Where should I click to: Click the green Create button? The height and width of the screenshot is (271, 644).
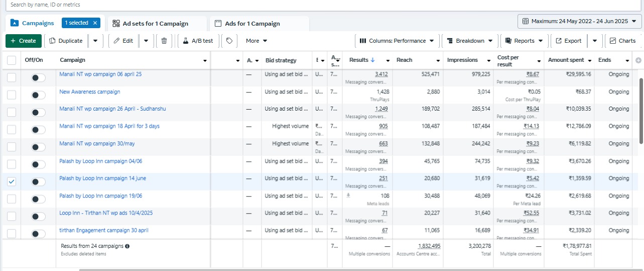coord(23,41)
